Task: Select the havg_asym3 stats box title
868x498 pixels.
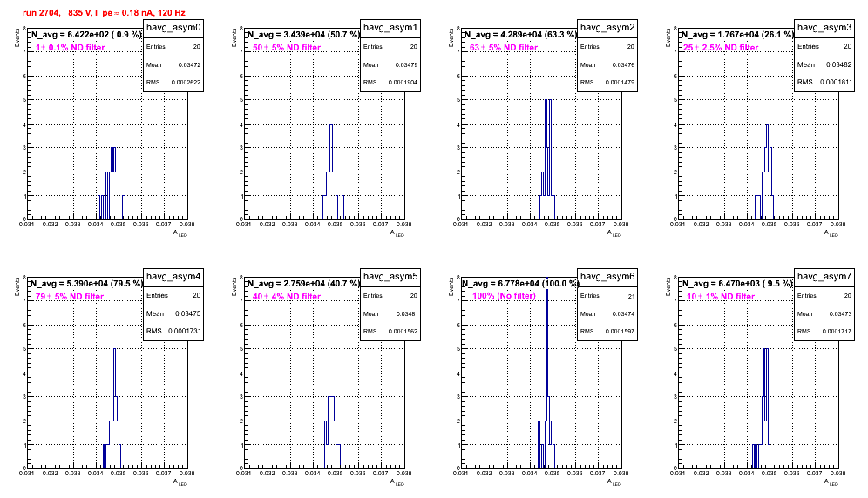Action: 824,28
